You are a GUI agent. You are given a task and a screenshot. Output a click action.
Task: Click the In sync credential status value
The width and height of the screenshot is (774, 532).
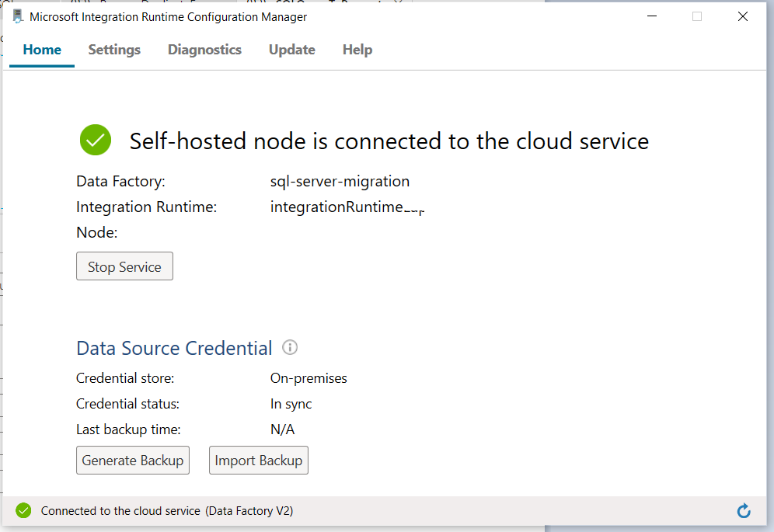[x=291, y=404]
